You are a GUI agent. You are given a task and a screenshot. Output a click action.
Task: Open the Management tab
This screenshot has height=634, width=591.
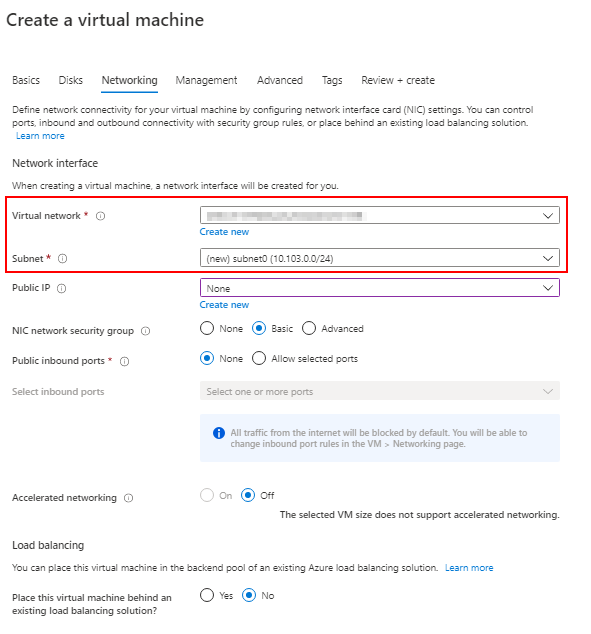[206, 80]
